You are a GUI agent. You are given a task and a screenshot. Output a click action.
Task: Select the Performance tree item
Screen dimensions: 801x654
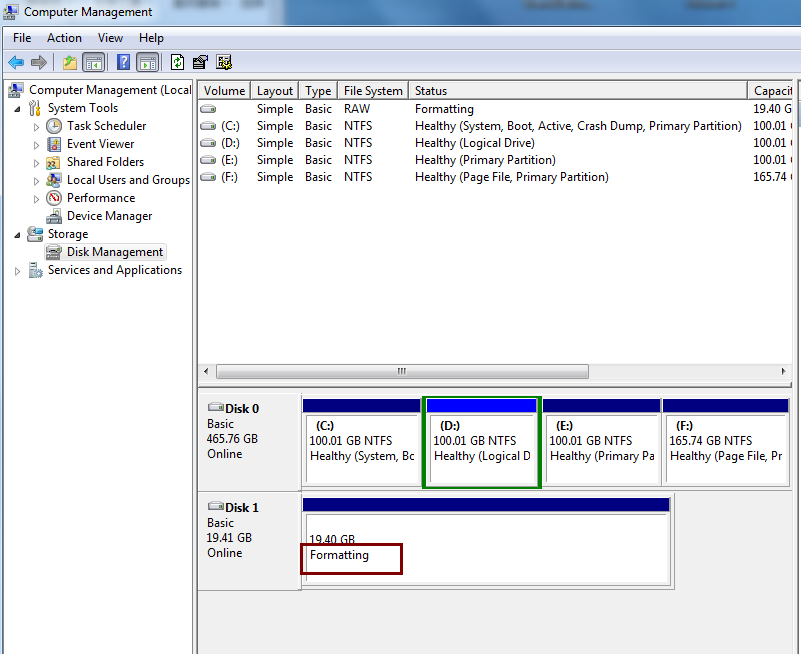100,198
